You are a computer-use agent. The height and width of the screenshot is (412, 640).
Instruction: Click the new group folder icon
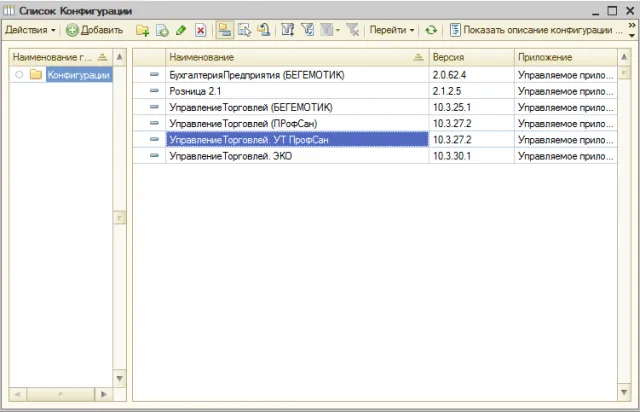(x=142, y=30)
